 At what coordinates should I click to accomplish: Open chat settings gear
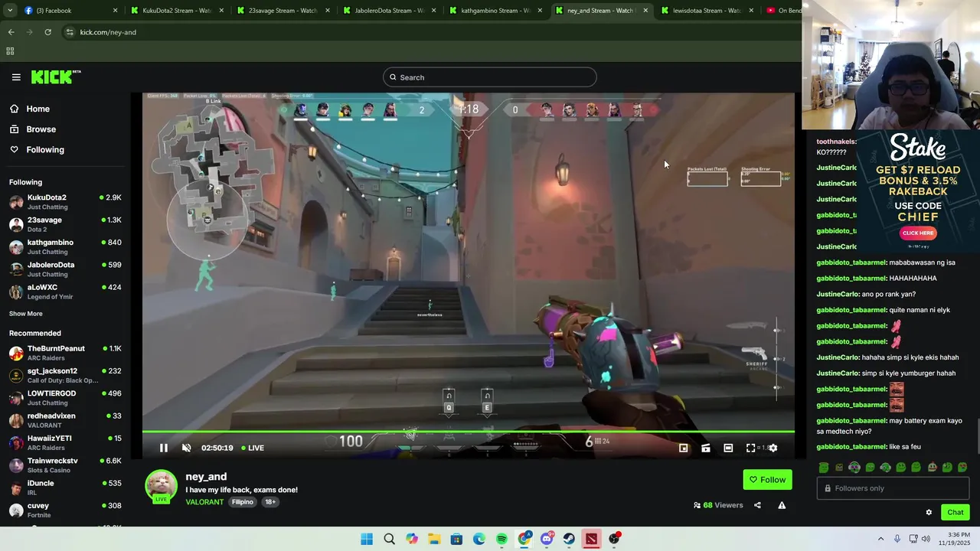click(929, 513)
